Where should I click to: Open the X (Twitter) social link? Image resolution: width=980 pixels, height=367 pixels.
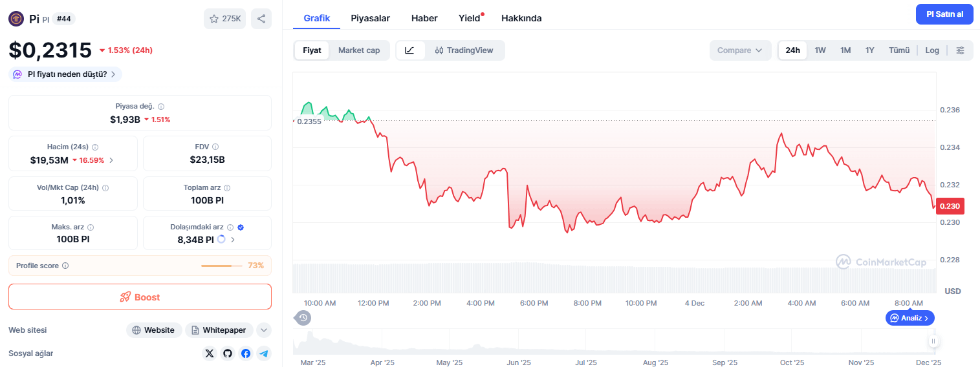coord(209,353)
